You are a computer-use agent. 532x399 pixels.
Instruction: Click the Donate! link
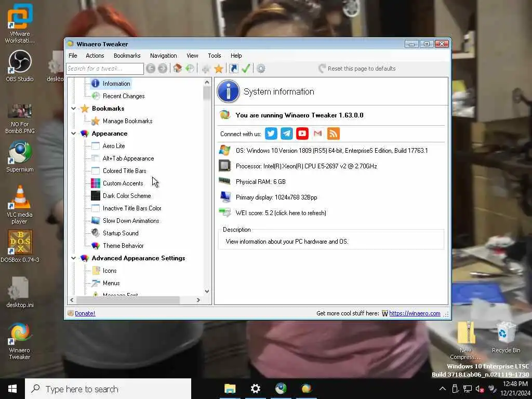85,313
